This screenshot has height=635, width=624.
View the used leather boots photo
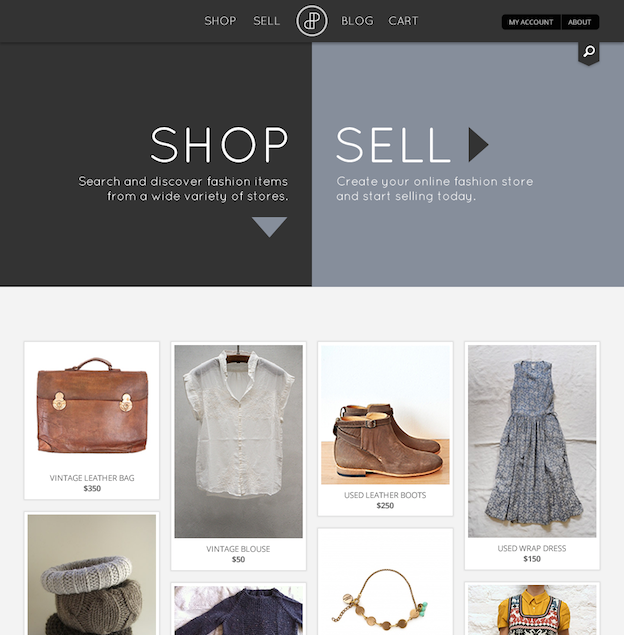click(x=385, y=415)
